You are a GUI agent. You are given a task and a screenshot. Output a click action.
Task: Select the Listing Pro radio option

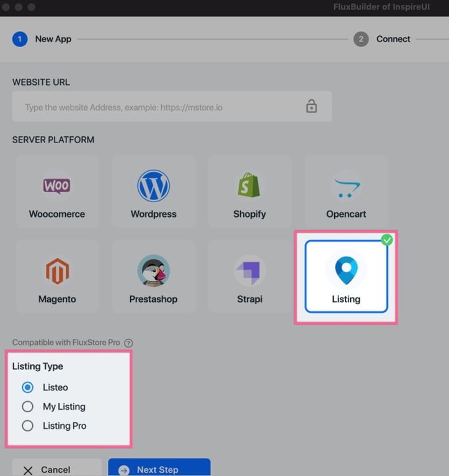click(x=28, y=426)
